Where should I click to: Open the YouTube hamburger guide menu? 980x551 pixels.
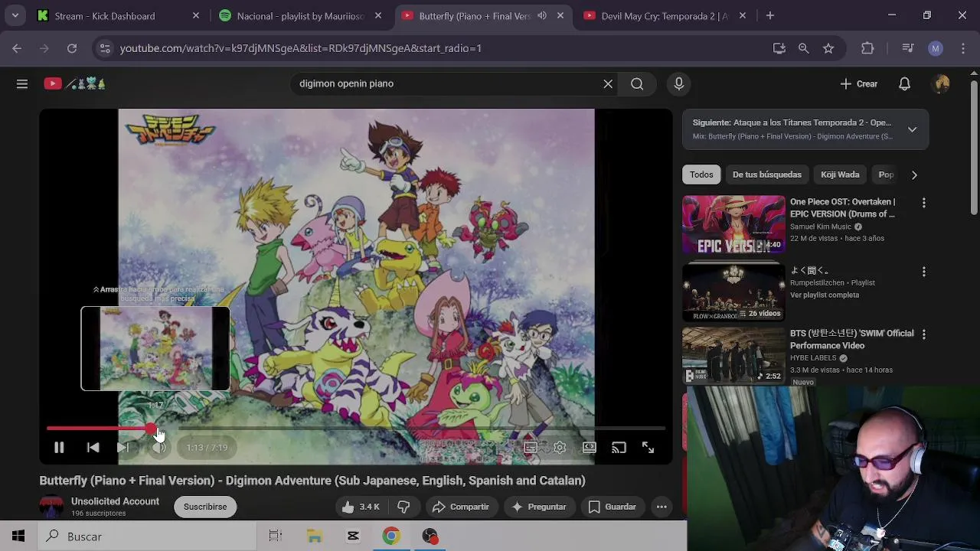click(22, 83)
